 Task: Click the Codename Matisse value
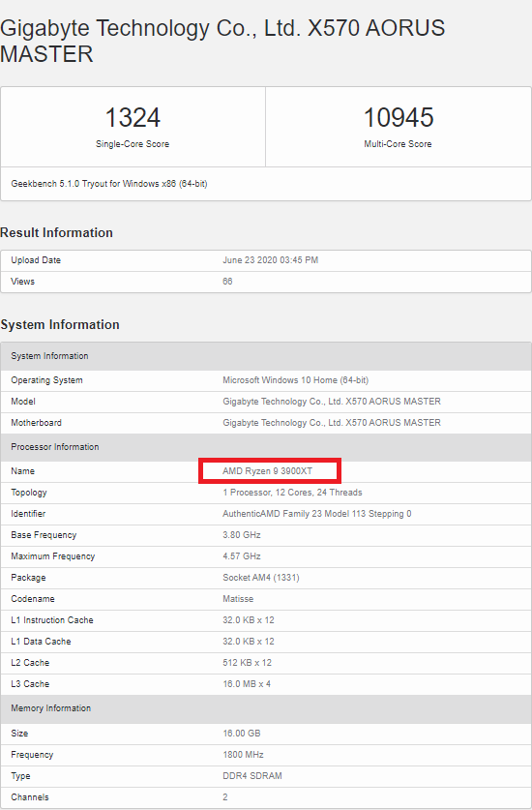click(238, 599)
